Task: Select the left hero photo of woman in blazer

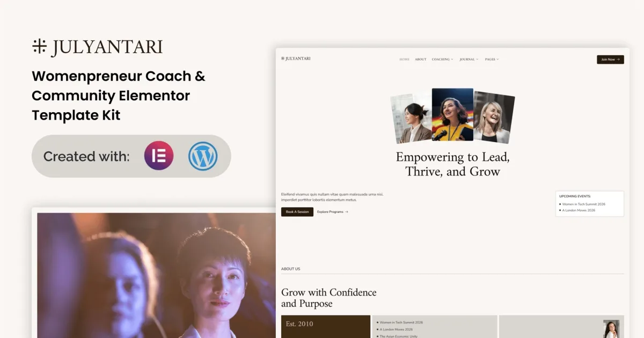Action: coord(411,118)
